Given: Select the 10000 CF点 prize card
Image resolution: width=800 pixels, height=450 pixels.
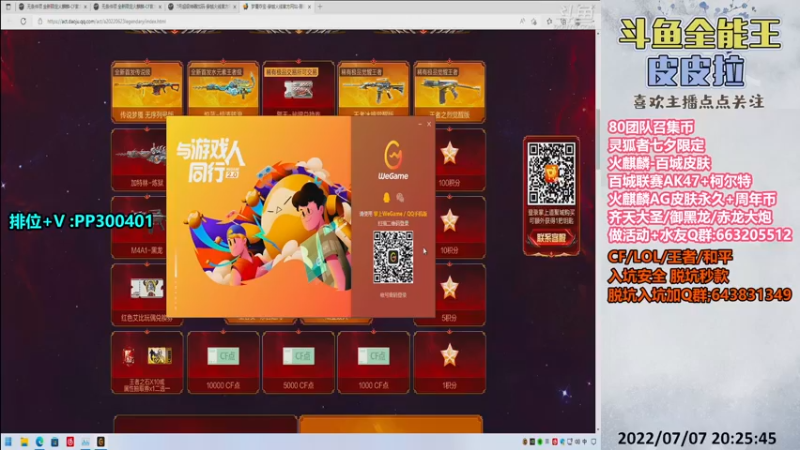Looking at the screenshot, I should (x=223, y=362).
